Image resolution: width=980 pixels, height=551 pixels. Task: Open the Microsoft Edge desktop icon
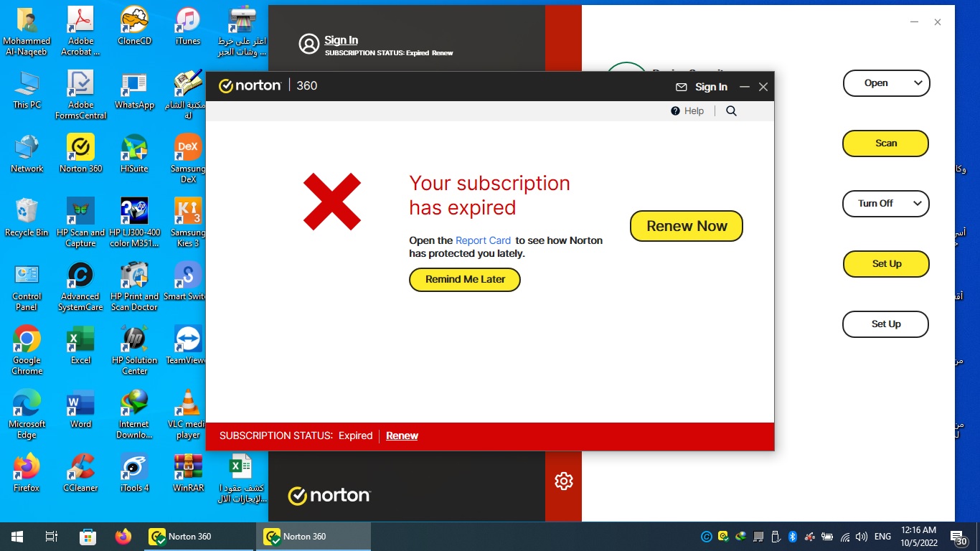pyautogui.click(x=27, y=414)
